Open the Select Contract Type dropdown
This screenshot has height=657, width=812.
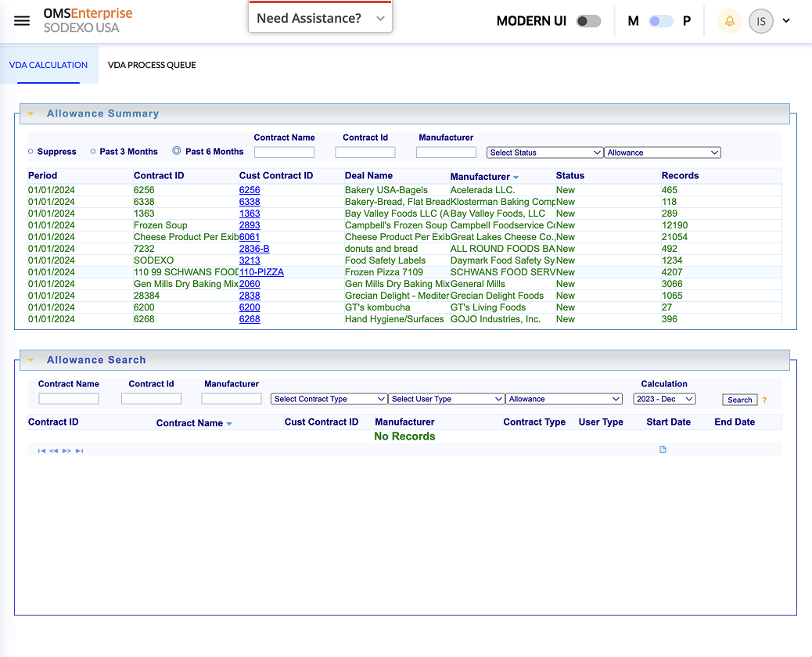(x=329, y=399)
